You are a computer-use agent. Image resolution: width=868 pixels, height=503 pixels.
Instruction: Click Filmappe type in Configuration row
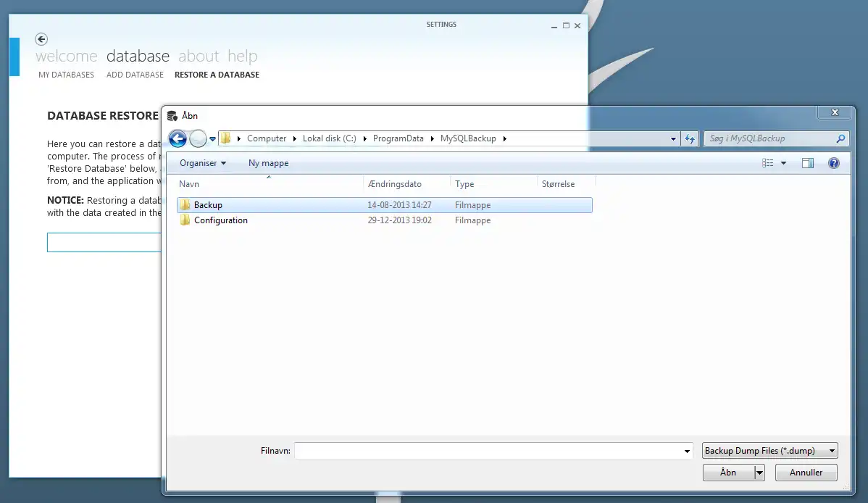point(472,220)
